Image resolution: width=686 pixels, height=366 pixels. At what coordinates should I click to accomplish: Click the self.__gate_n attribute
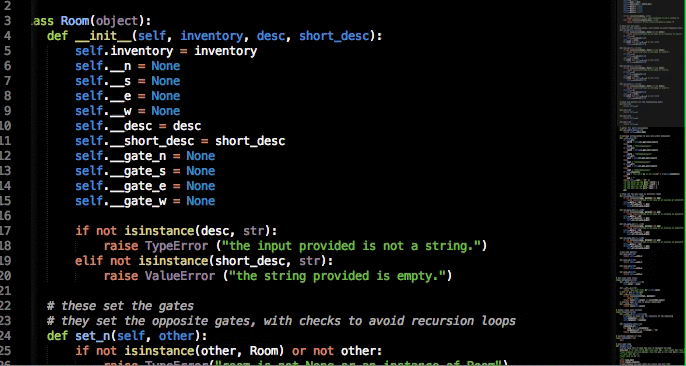(x=120, y=156)
